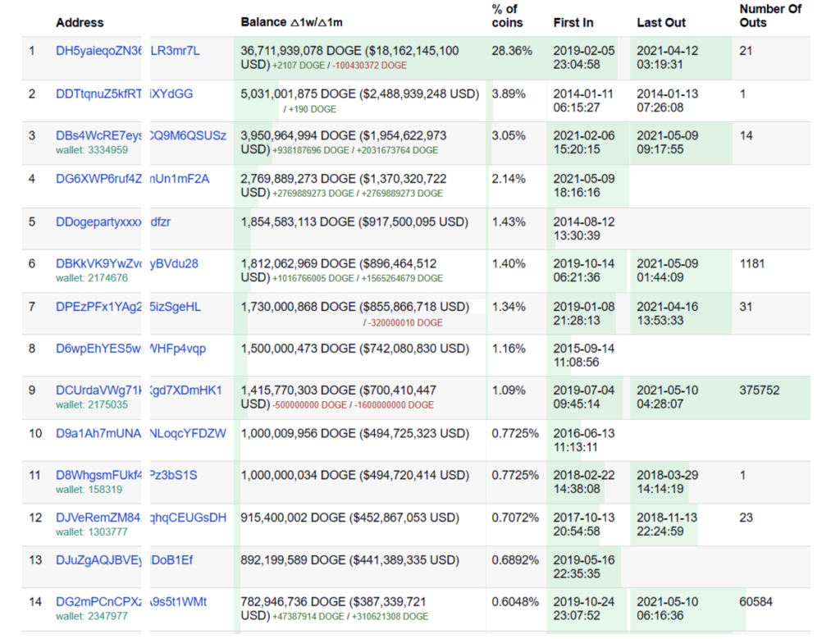This screenshot has height=639, width=840.
Task: Open address D9a1Ah7mUNA…NLoqcYFDZW
Action: [x=141, y=433]
